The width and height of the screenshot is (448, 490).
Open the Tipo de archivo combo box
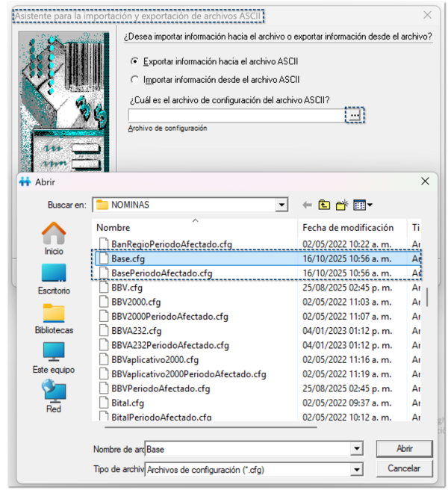pos(254,469)
